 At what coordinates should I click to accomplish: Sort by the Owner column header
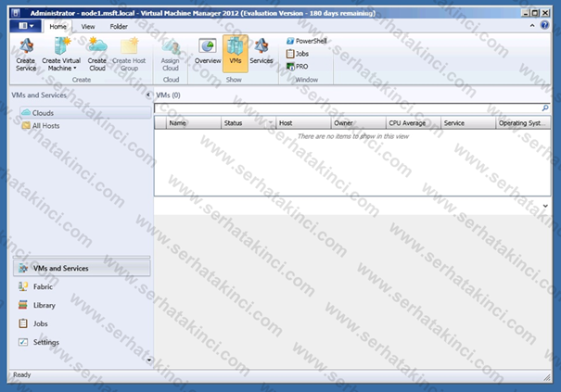pyautogui.click(x=359, y=122)
